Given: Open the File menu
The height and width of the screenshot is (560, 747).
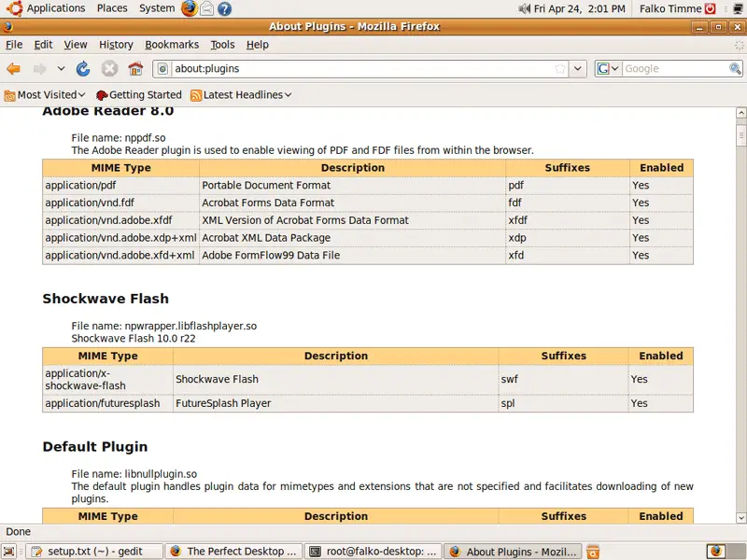Looking at the screenshot, I should tap(14, 45).
